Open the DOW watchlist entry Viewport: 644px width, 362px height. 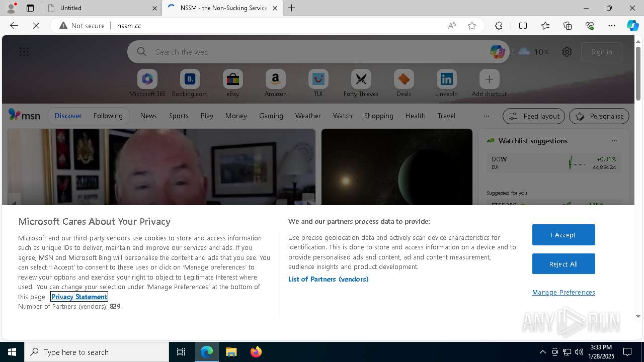point(553,163)
